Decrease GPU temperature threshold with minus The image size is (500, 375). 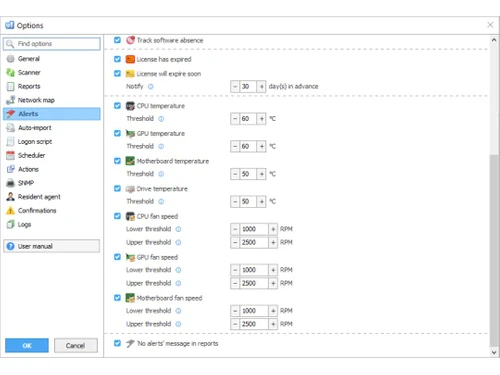pyautogui.click(x=235, y=146)
